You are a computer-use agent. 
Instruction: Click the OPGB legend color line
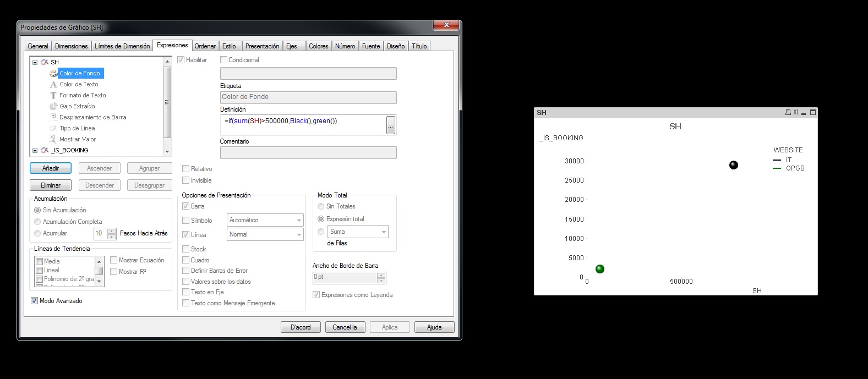pyautogui.click(x=777, y=168)
